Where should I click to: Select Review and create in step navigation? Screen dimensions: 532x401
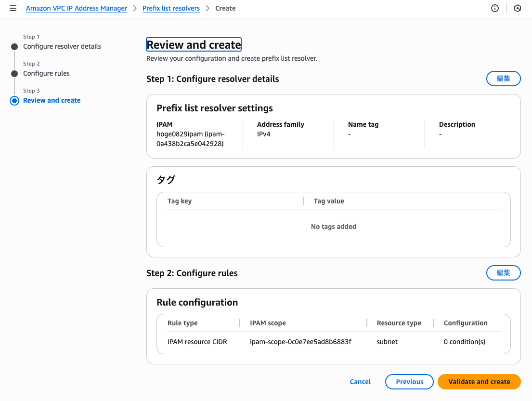pos(52,101)
